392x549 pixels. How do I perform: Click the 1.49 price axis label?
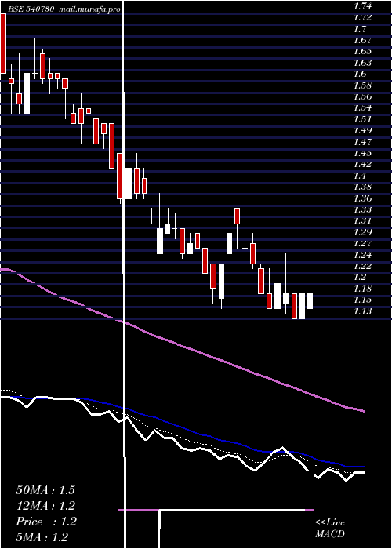tap(362, 130)
